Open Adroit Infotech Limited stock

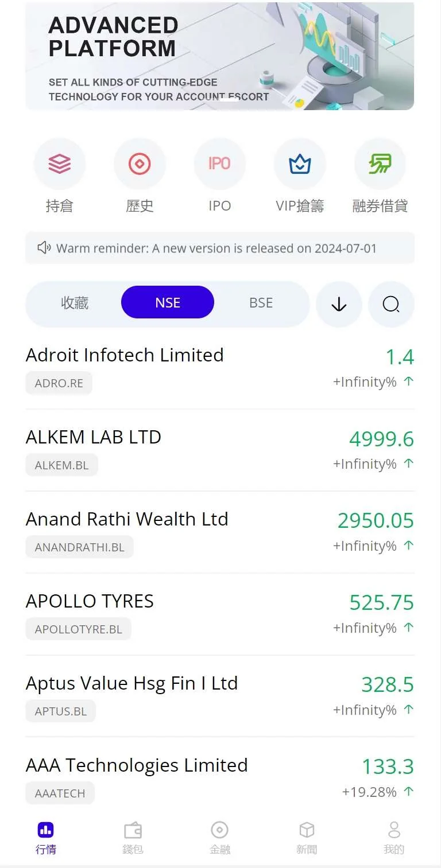pos(125,355)
